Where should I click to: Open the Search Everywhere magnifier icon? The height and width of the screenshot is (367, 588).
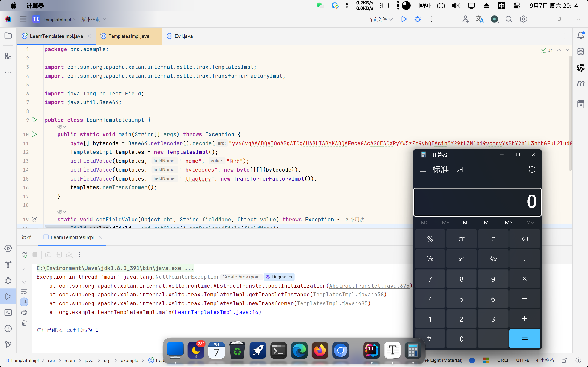click(x=509, y=19)
